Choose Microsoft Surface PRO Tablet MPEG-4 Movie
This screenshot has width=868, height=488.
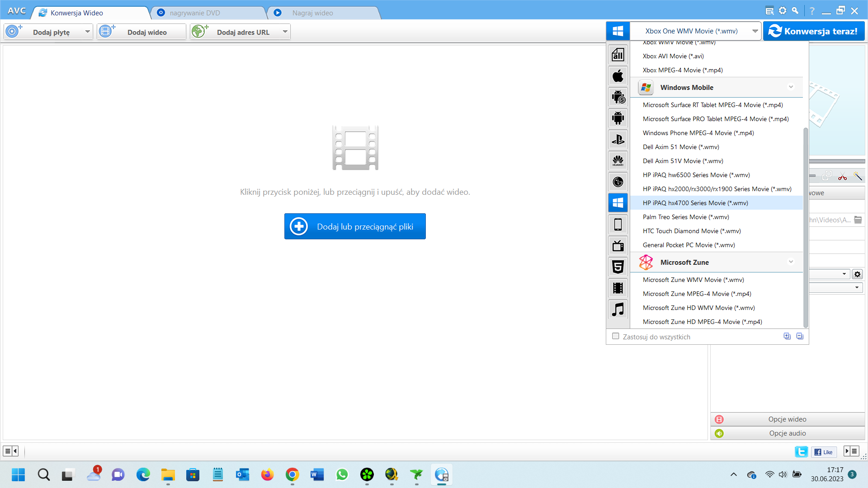(x=717, y=119)
